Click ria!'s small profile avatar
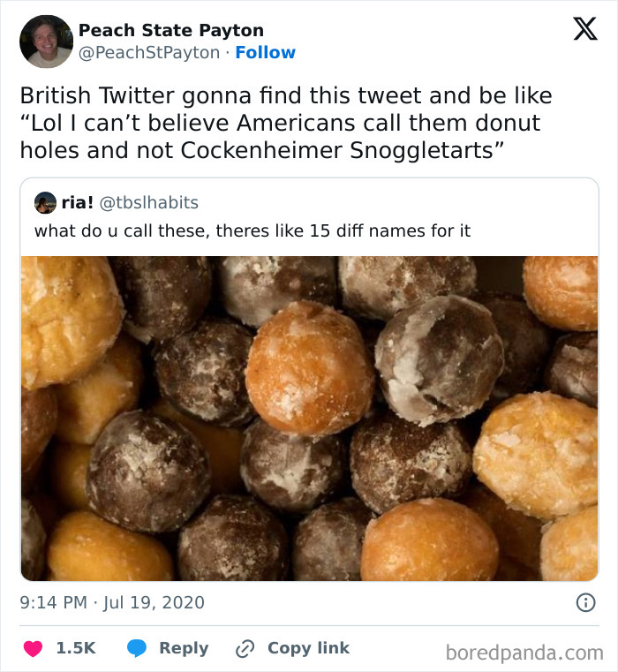This screenshot has width=618, height=672. coord(45,203)
